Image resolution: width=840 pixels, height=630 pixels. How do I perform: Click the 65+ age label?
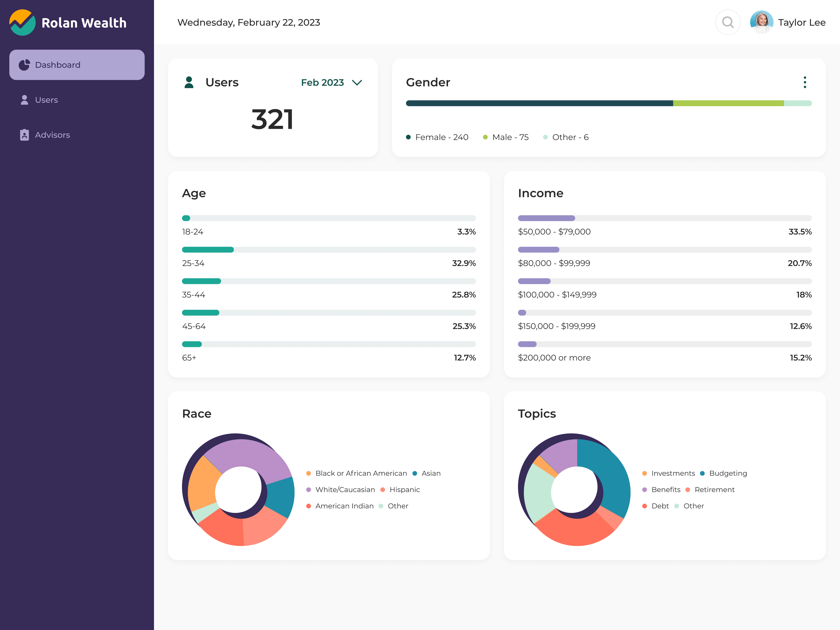(x=189, y=358)
